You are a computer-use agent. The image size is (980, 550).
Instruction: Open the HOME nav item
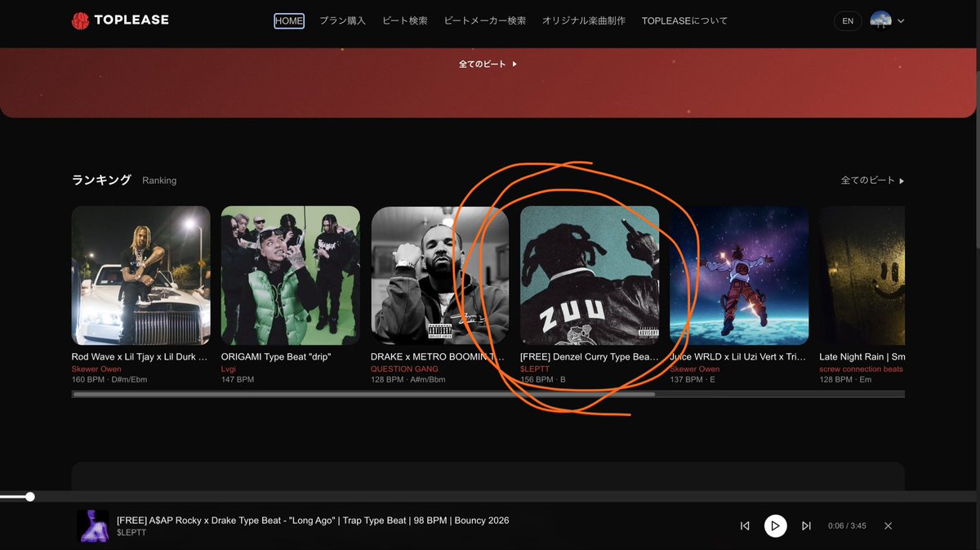(x=289, y=20)
